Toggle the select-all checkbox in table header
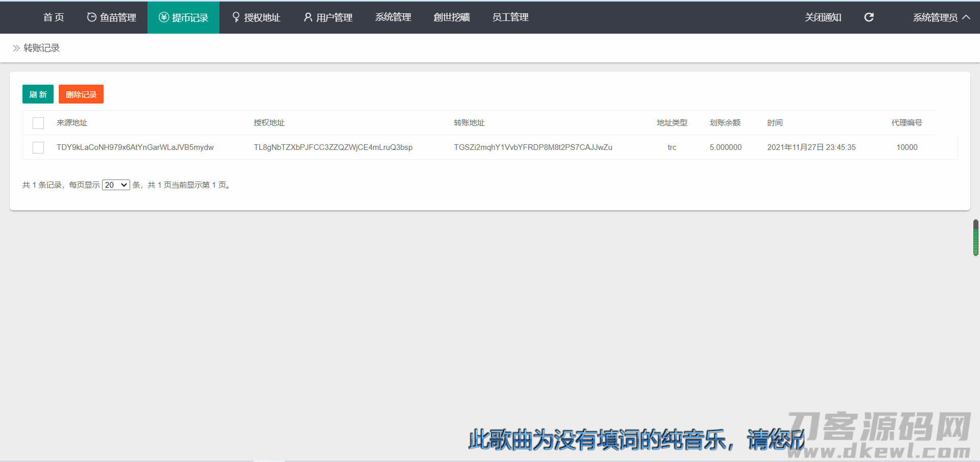The image size is (980, 462). (38, 123)
